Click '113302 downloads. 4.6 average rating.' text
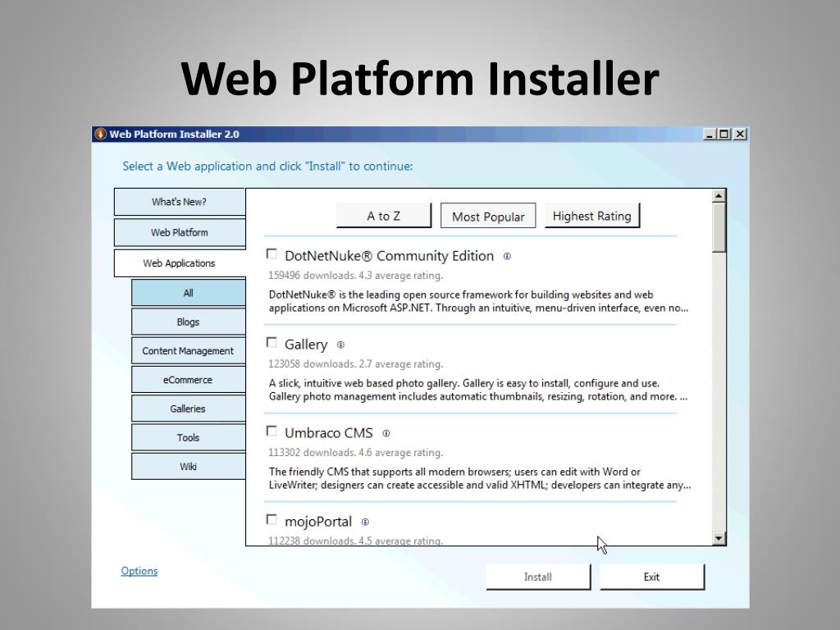The height and width of the screenshot is (630, 840). coord(356,453)
